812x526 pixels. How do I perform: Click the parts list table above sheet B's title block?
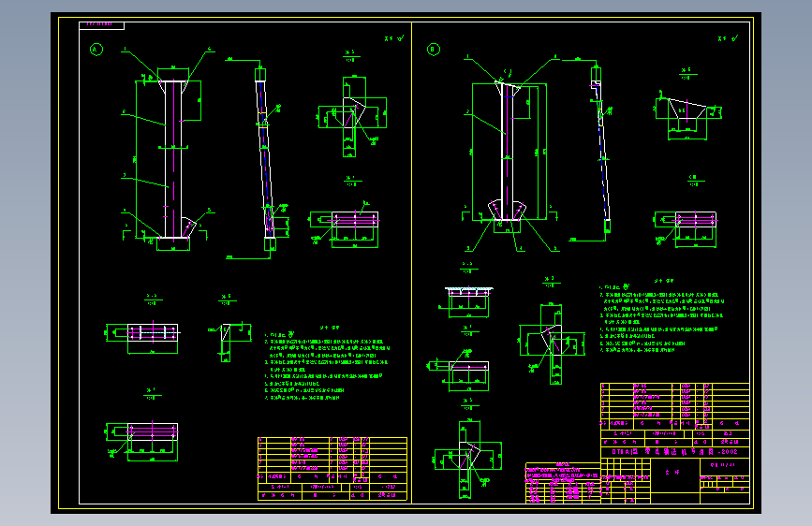point(675,415)
